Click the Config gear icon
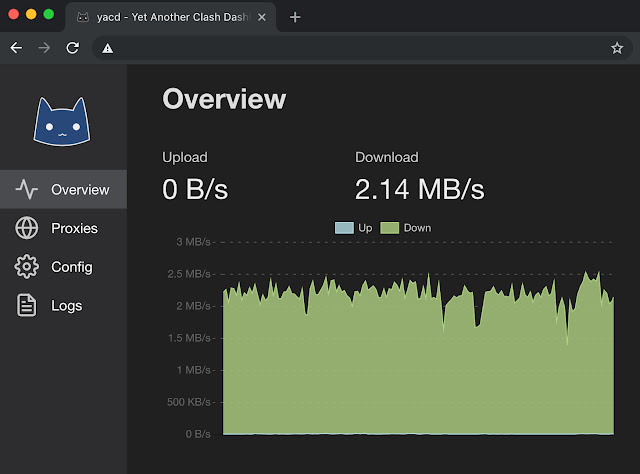This screenshot has width=640, height=474. (27, 267)
